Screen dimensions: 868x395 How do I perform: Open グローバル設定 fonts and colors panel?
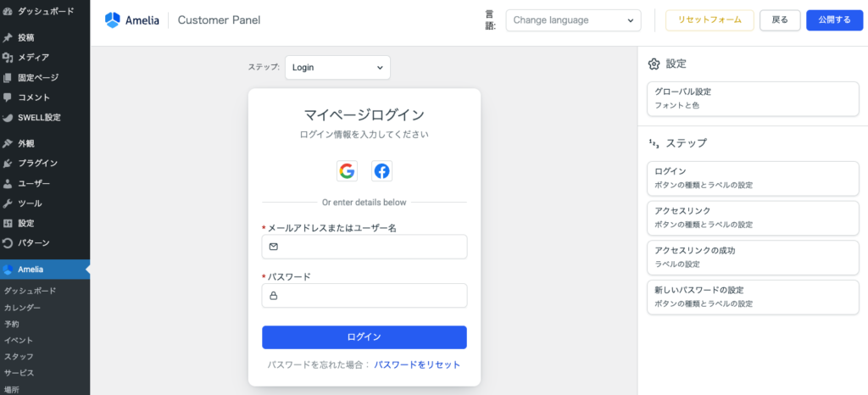[x=753, y=98]
